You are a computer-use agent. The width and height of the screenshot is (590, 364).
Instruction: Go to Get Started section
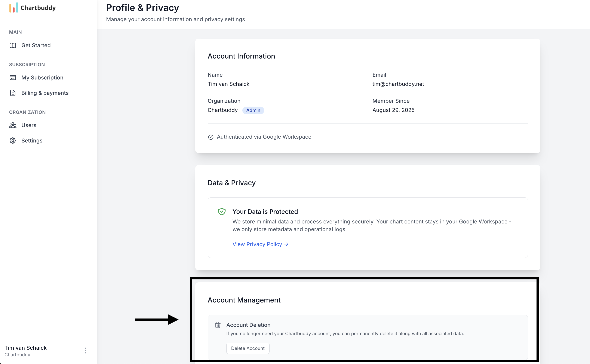pos(36,45)
